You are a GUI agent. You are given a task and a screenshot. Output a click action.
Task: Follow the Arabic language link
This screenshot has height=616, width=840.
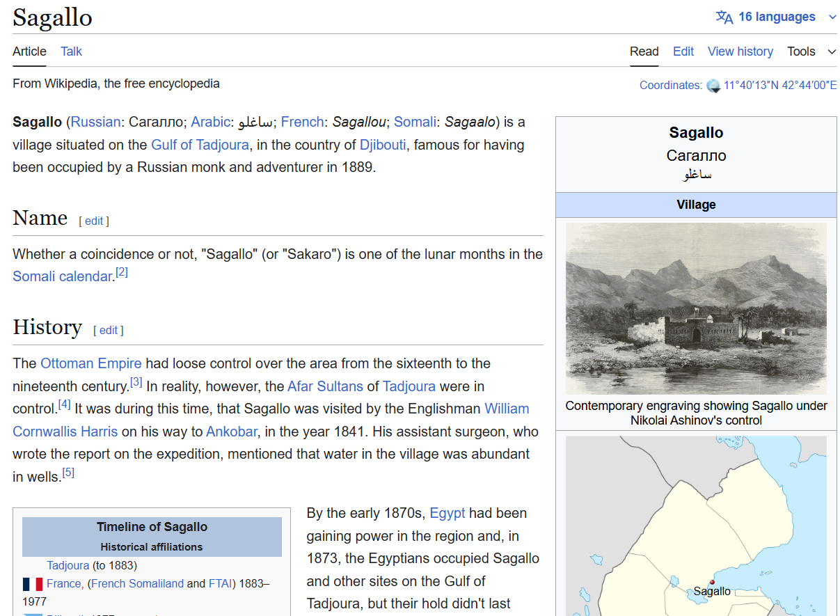coord(210,122)
